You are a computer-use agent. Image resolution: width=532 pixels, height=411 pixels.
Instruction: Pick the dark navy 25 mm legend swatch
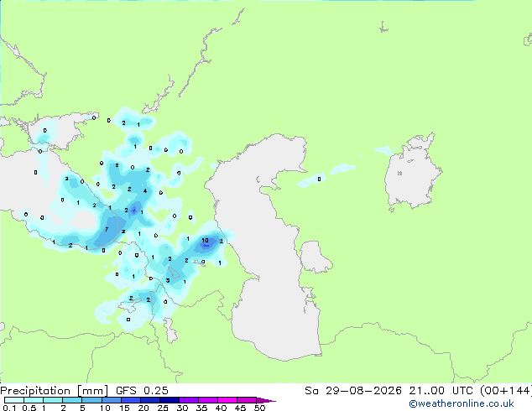(x=170, y=400)
